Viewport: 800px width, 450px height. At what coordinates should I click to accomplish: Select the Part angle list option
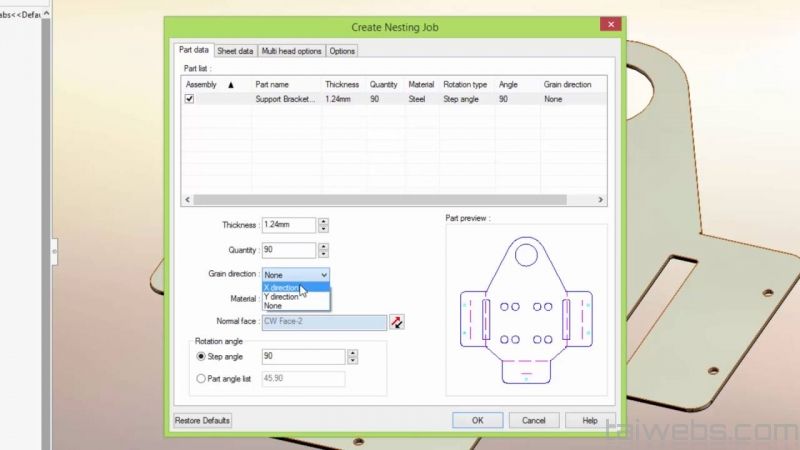click(x=201, y=379)
